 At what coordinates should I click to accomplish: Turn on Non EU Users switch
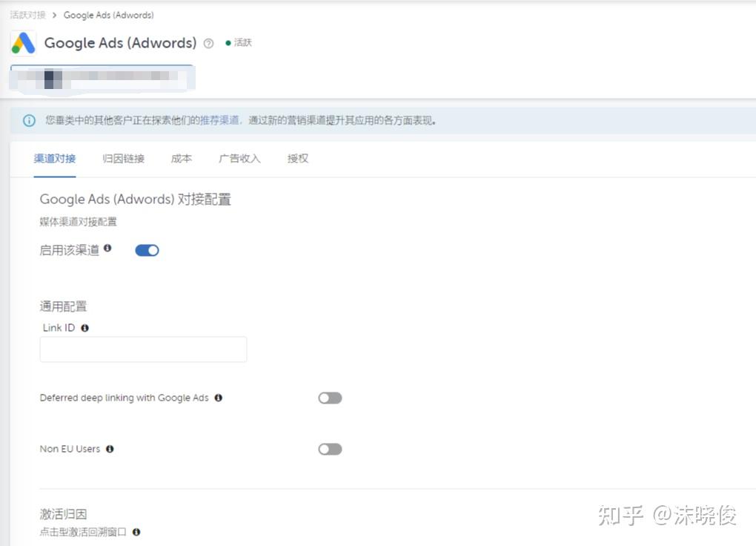point(331,449)
